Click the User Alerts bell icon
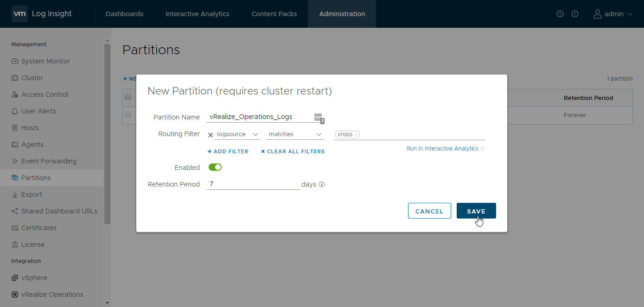The height and width of the screenshot is (307, 644). [15, 111]
